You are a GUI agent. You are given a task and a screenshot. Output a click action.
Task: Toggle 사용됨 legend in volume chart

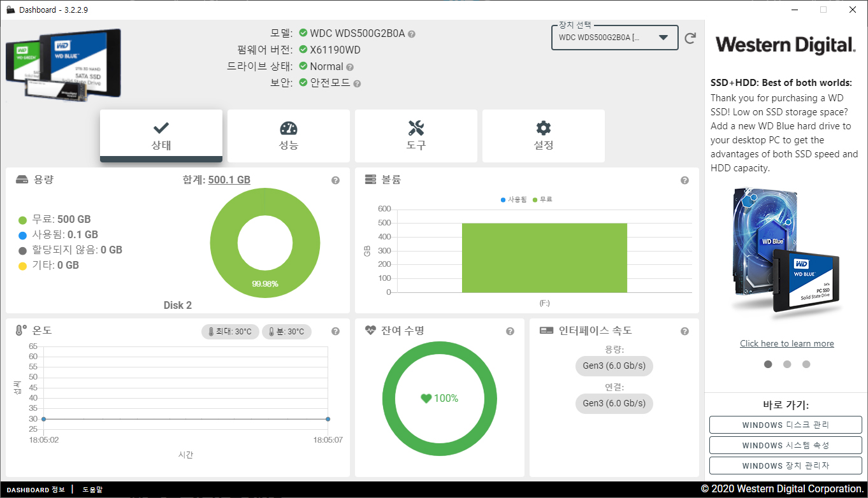[x=514, y=199]
